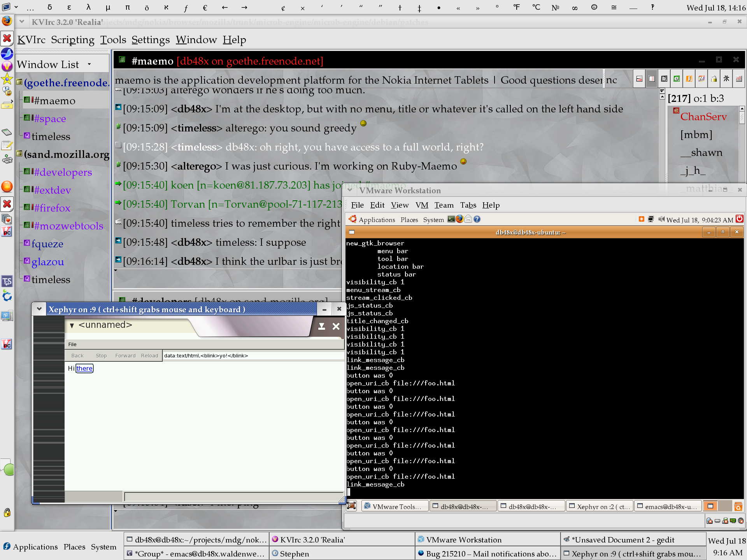This screenshot has width=747, height=560.
Task: Click the ChanServ operator @ icon
Action: (x=676, y=111)
